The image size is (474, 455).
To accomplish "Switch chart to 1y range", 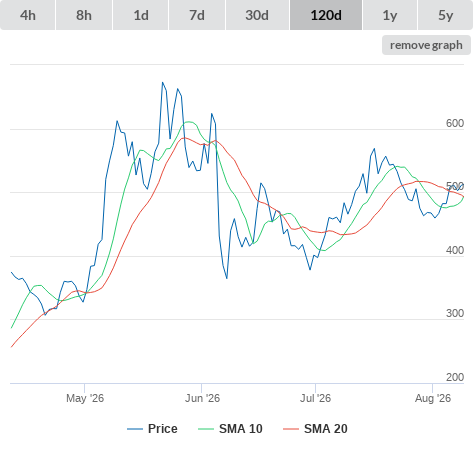I will pos(390,15).
